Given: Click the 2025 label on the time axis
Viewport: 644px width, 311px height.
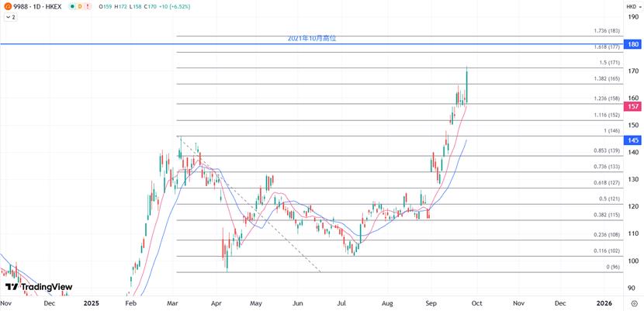Looking at the screenshot, I should tap(92, 305).
